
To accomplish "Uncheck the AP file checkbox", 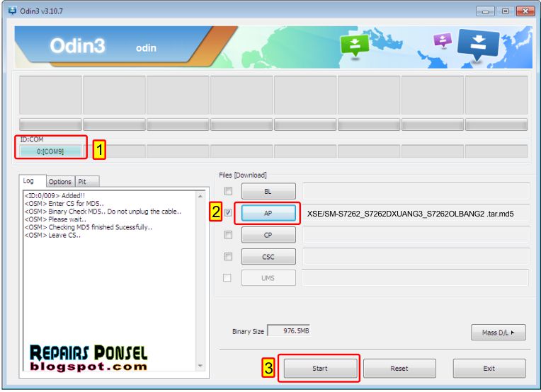I will pyautogui.click(x=228, y=213).
